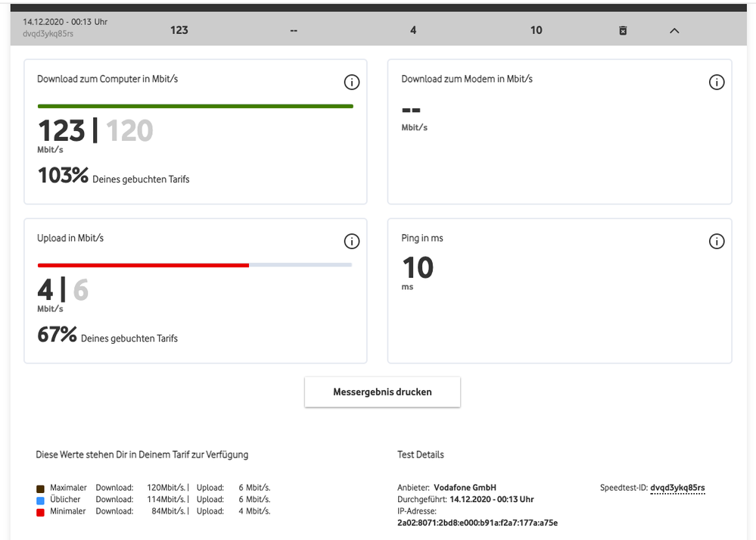Click the red Minimaler legend swatch
This screenshot has height=540, width=756.
41,513
